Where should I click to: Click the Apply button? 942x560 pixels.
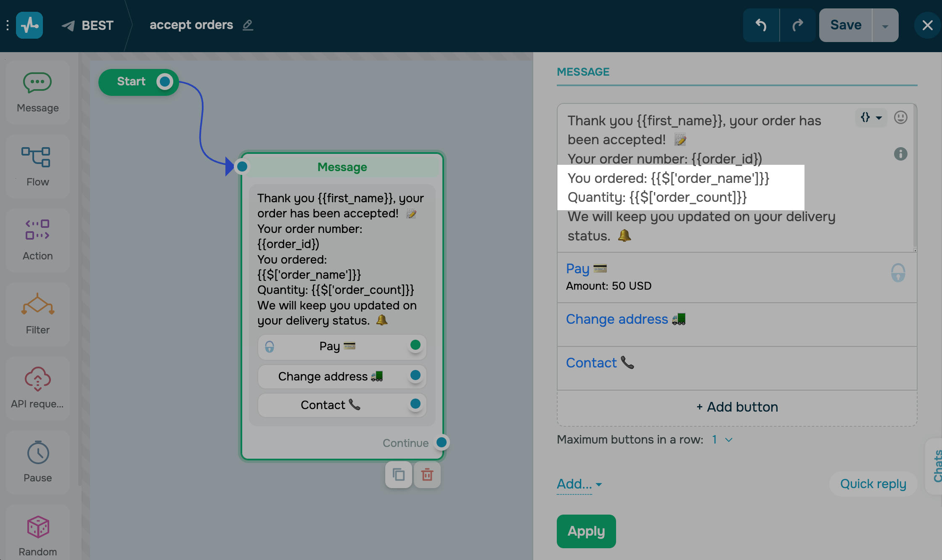[x=586, y=531]
